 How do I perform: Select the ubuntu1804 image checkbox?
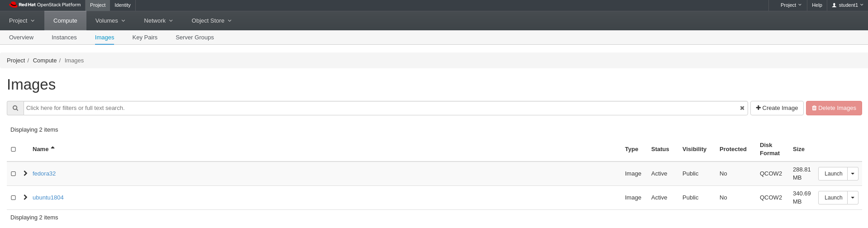(x=13, y=198)
